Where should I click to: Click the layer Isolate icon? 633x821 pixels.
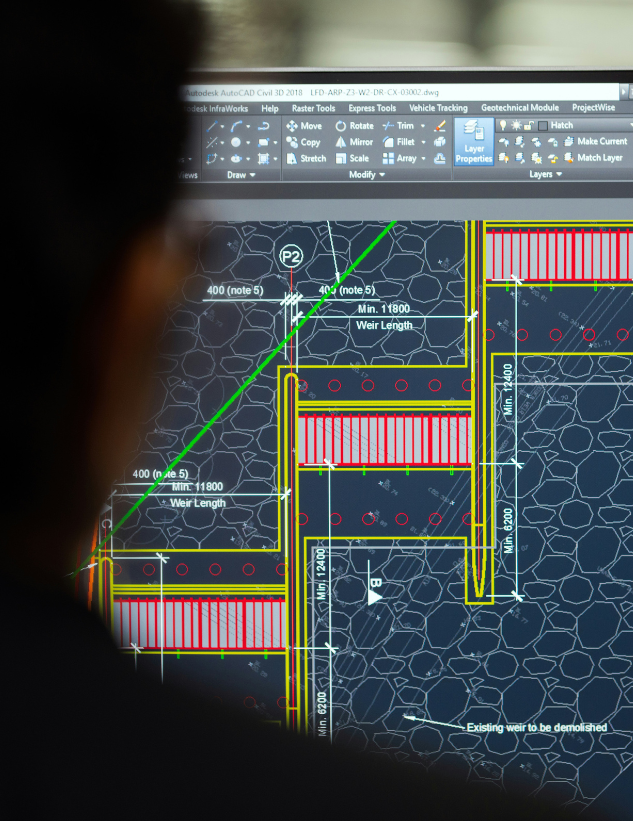coord(520,141)
